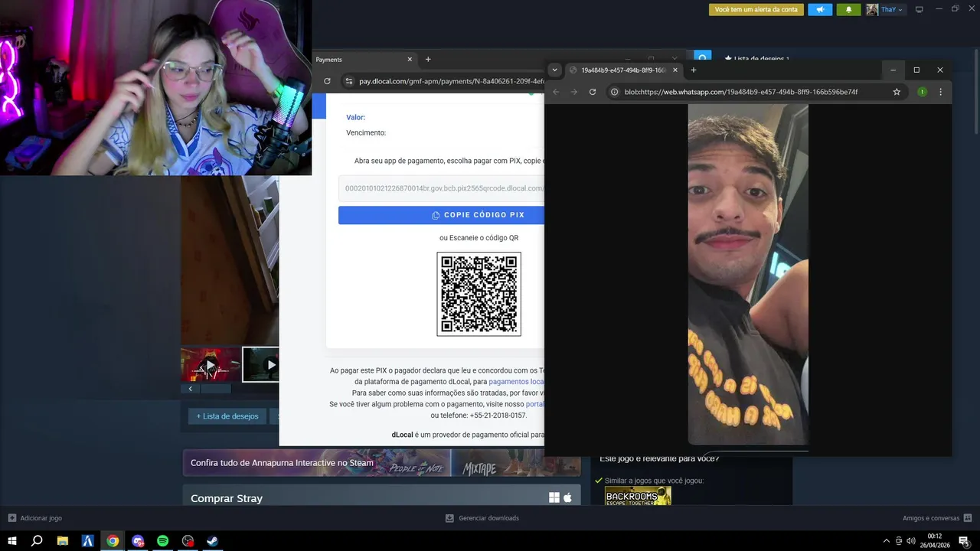Play the first Stray video thumbnail

tap(211, 365)
